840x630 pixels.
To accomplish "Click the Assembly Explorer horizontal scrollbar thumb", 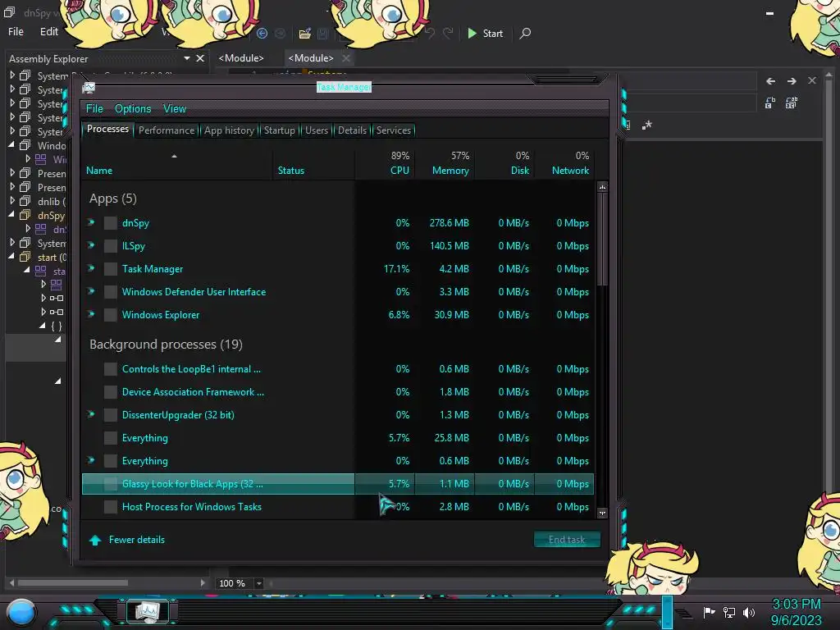I will pos(73,583).
